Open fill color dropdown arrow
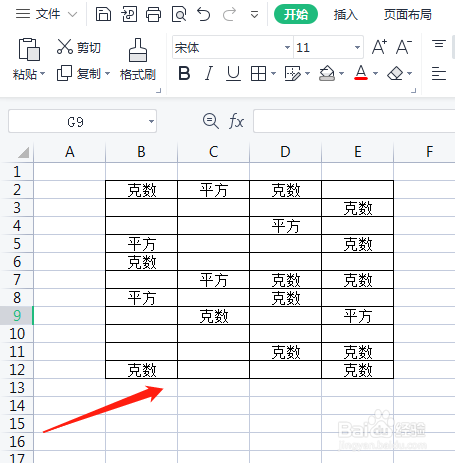 [x=341, y=73]
